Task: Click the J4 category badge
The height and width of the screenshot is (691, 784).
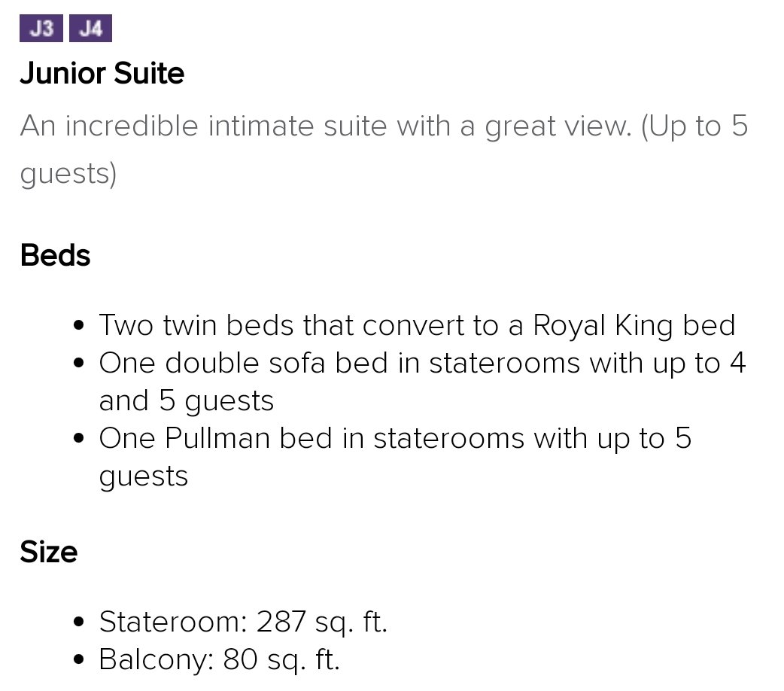Action: (x=90, y=29)
